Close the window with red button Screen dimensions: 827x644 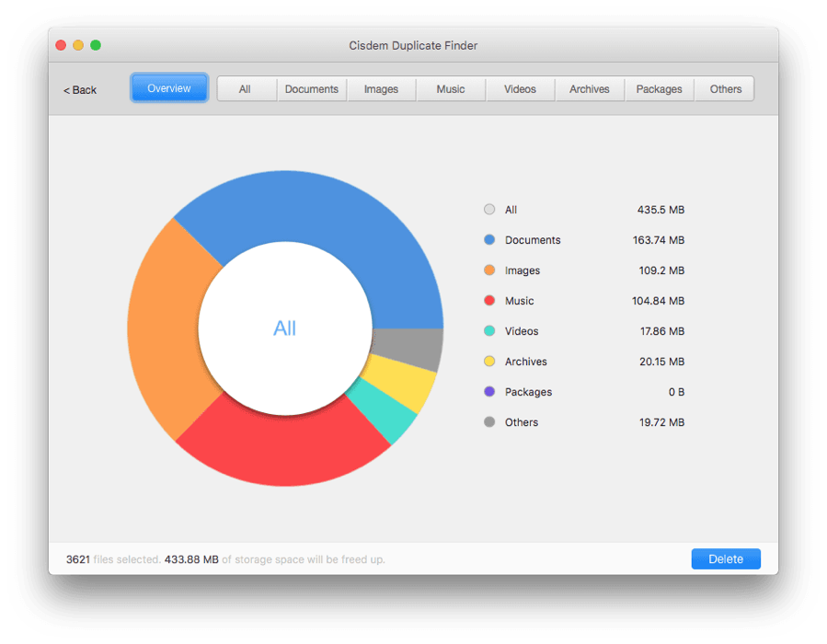tap(61, 45)
